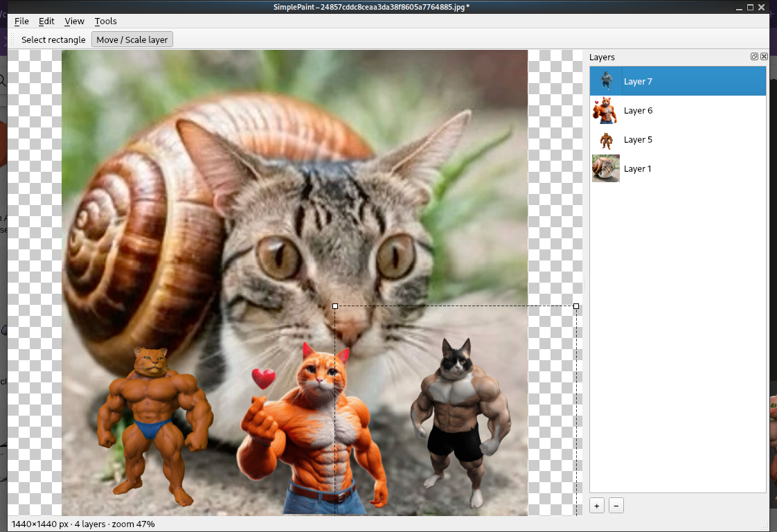Click the top-right selection handle
Viewport: 777px width, 532px height.
[575, 306]
